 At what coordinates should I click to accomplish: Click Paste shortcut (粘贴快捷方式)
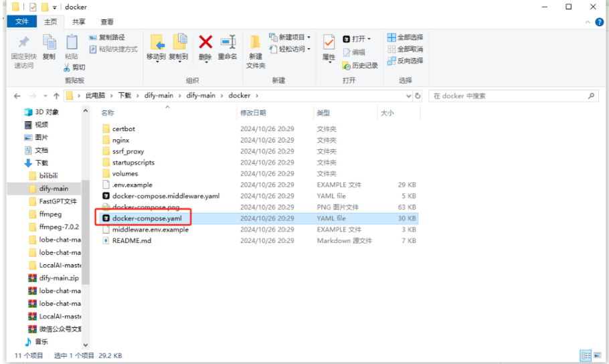click(x=113, y=50)
